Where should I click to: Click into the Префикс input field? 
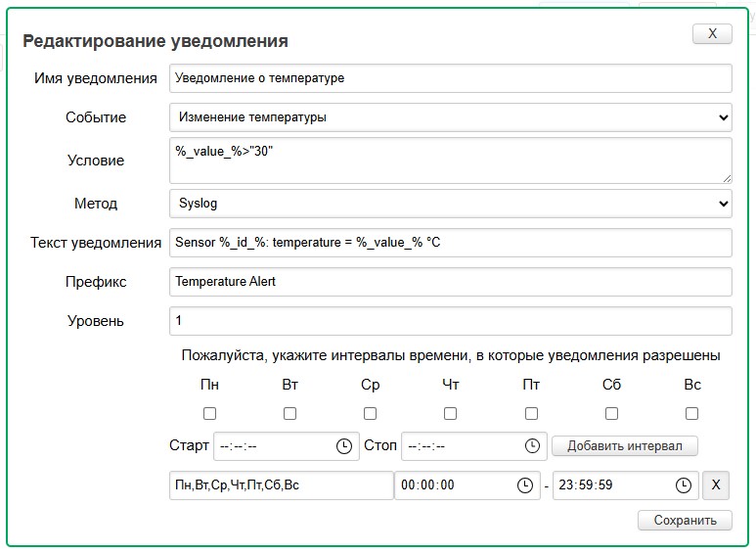(450, 282)
